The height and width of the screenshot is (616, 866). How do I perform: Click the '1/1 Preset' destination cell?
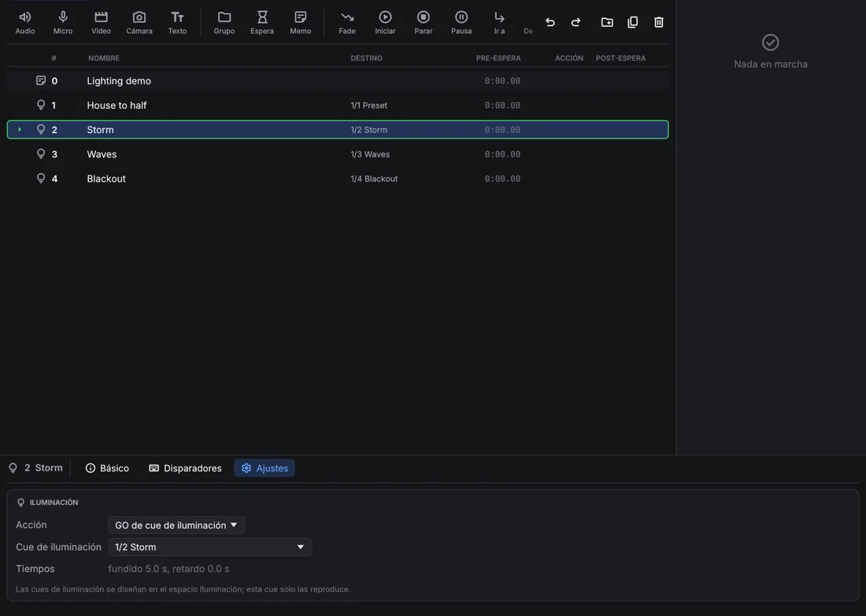(369, 105)
